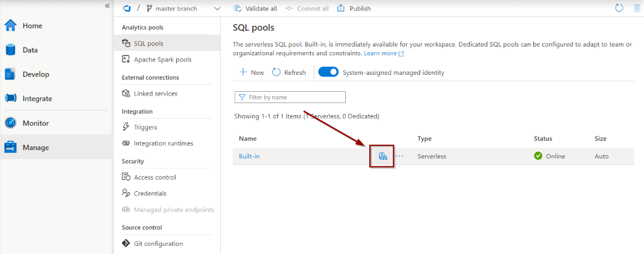
Task: Click the discard trash icon at top right
Action: pyautogui.click(x=636, y=8)
